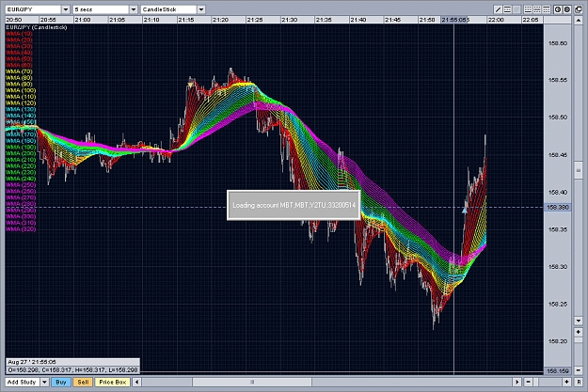The image size is (588, 392).
Task: Click the EUR/JPY (Candlestick) chart title
Action: [x=37, y=27]
